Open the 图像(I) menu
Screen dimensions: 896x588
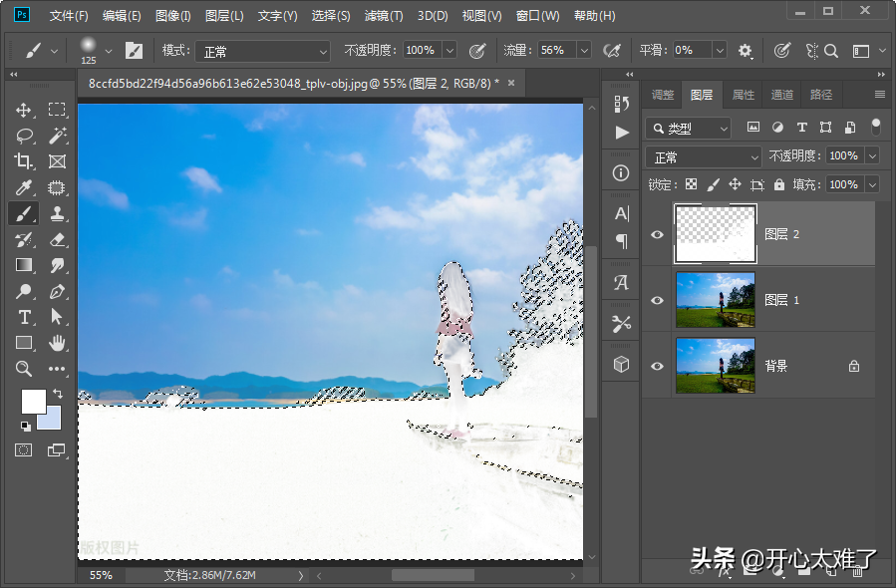click(173, 16)
